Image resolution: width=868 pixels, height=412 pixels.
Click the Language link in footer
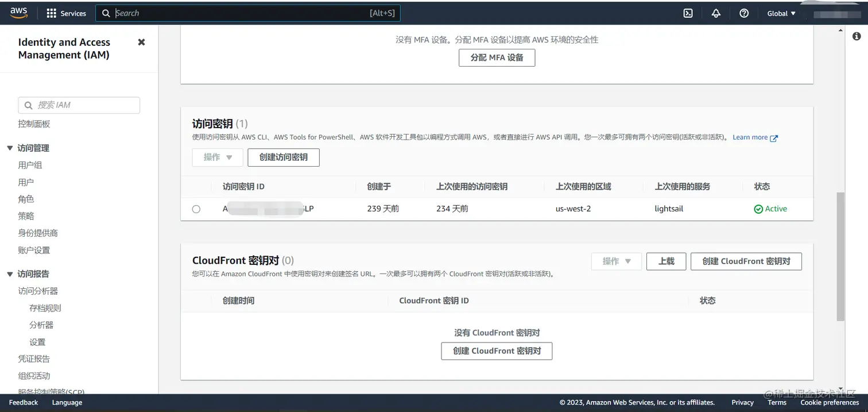(67, 403)
